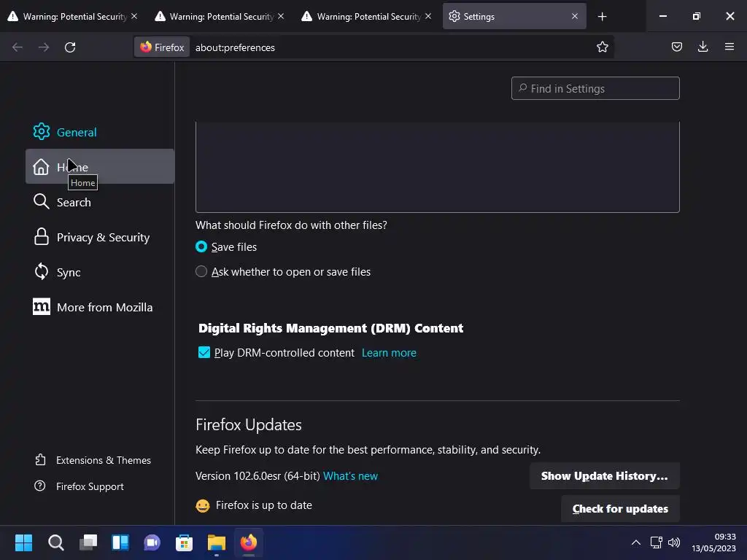Close the first Warning: Potential Security tab
This screenshot has height=560, width=747.
134,16
